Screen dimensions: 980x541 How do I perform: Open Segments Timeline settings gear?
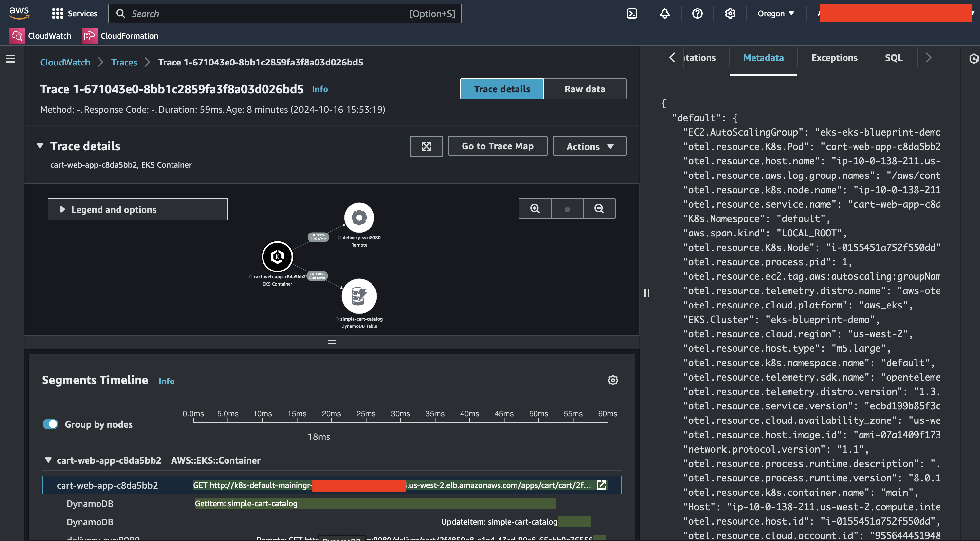[x=612, y=380]
